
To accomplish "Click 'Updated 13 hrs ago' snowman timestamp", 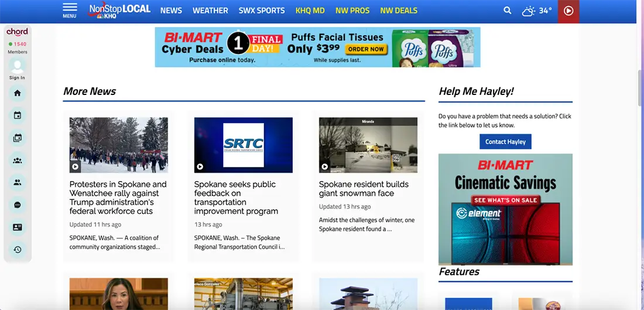I will (345, 206).
